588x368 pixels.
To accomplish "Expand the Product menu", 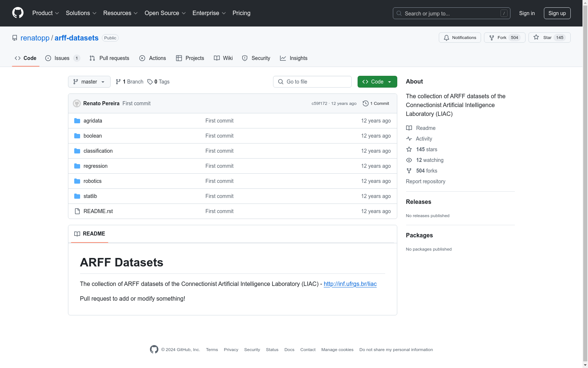I will coord(46,13).
